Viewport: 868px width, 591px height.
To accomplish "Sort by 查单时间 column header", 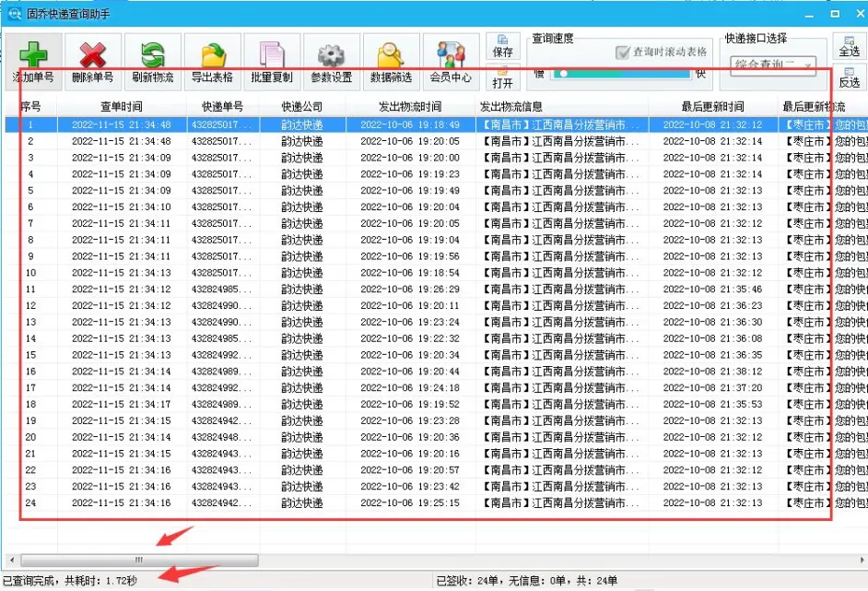I will 122,106.
